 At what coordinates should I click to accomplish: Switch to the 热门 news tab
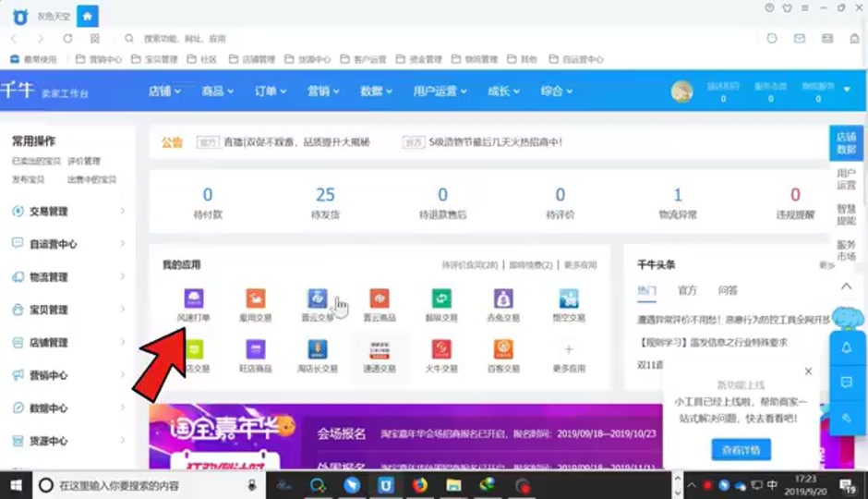point(646,290)
